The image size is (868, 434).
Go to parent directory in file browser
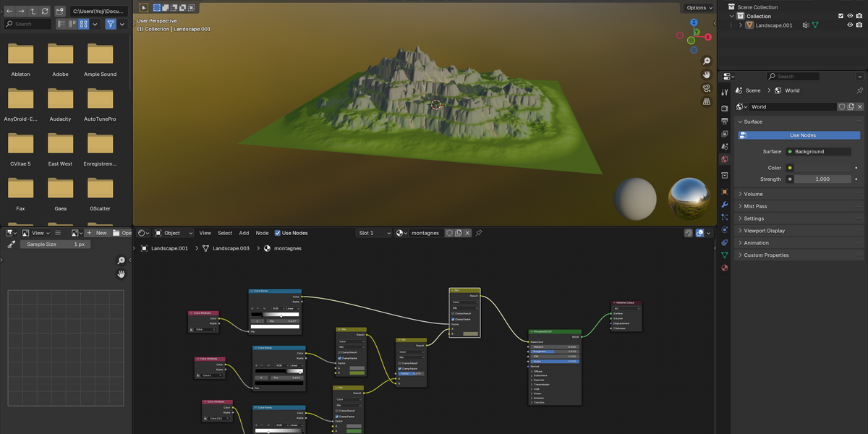click(x=33, y=12)
